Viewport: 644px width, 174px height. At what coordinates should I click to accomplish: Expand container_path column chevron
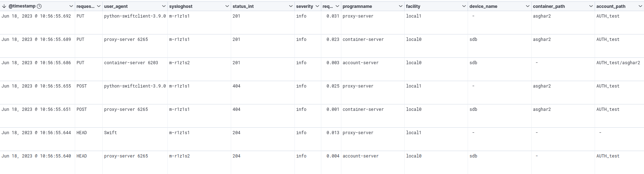[591, 6]
